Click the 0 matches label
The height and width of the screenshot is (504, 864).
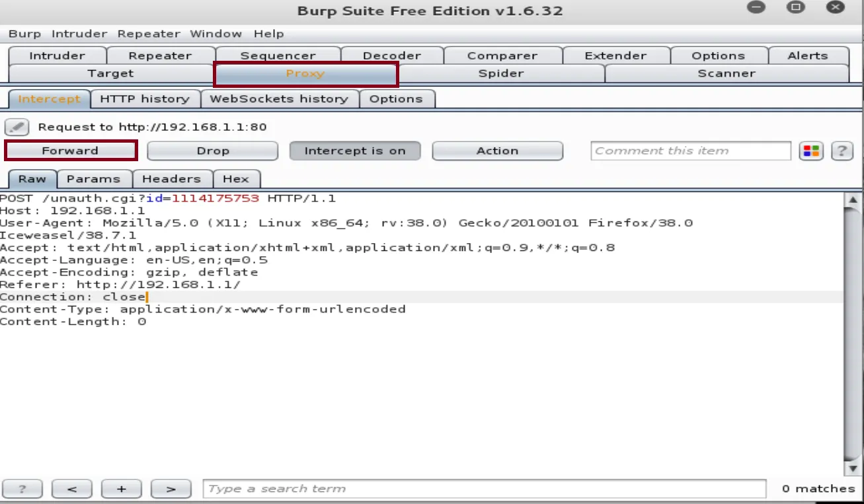(x=818, y=489)
